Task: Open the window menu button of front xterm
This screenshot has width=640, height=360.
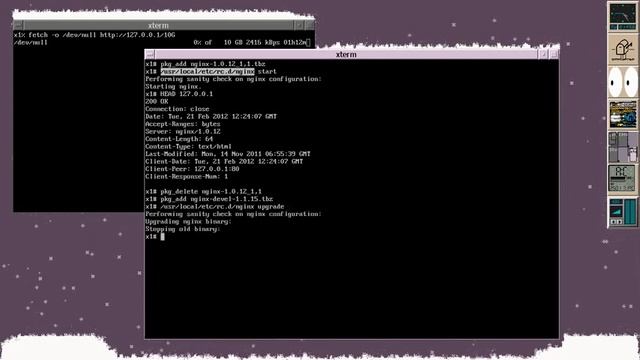Action: coord(150,54)
